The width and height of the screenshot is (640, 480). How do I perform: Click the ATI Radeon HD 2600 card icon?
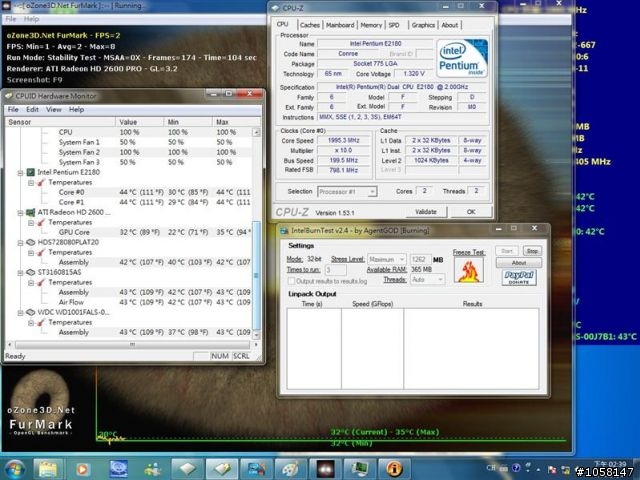[31, 212]
